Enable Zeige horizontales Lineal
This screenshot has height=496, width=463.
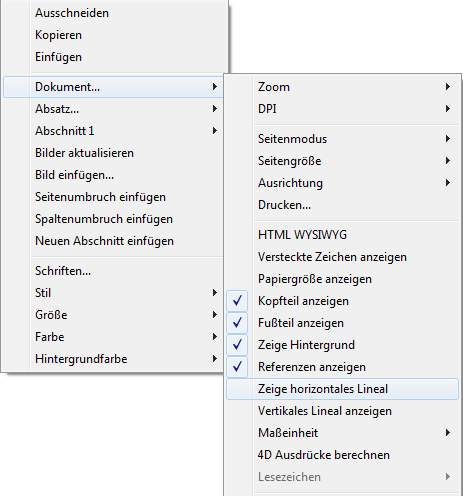[342, 389]
